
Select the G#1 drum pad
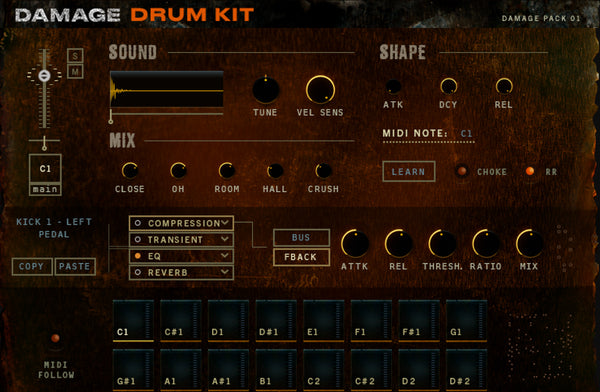(x=133, y=370)
